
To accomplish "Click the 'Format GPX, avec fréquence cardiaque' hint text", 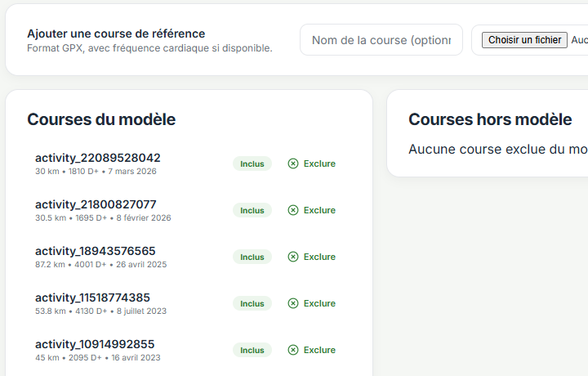I will [149, 48].
